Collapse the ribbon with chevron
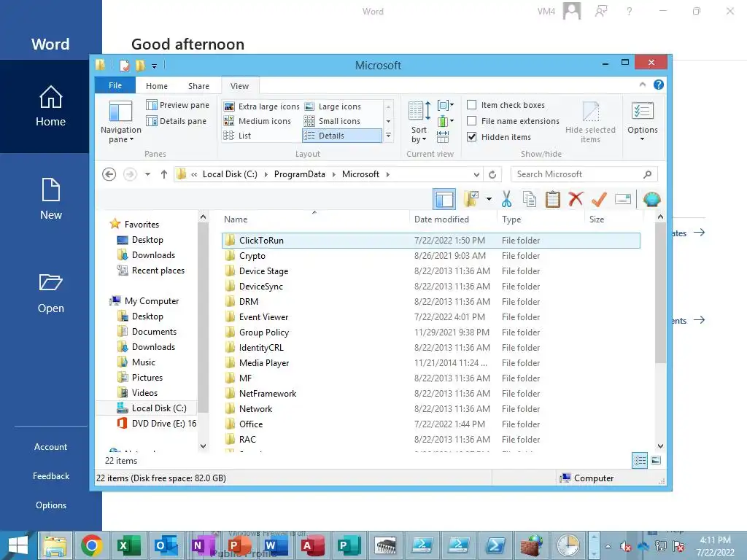Viewport: 747px width, 560px height. point(643,85)
